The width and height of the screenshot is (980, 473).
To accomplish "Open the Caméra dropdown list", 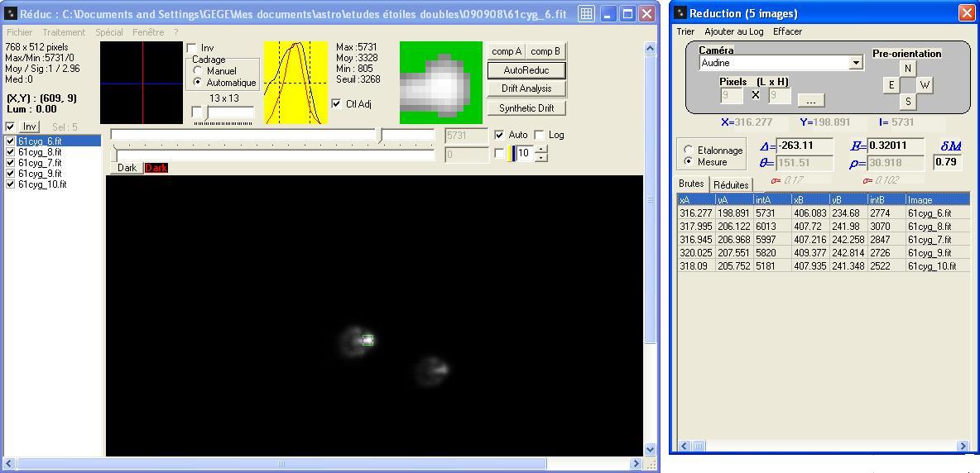I will [856, 63].
